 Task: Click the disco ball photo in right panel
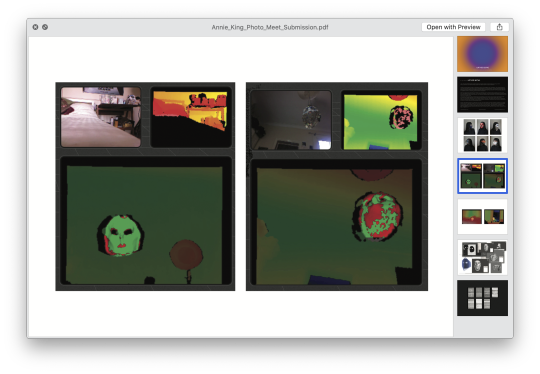291,120
